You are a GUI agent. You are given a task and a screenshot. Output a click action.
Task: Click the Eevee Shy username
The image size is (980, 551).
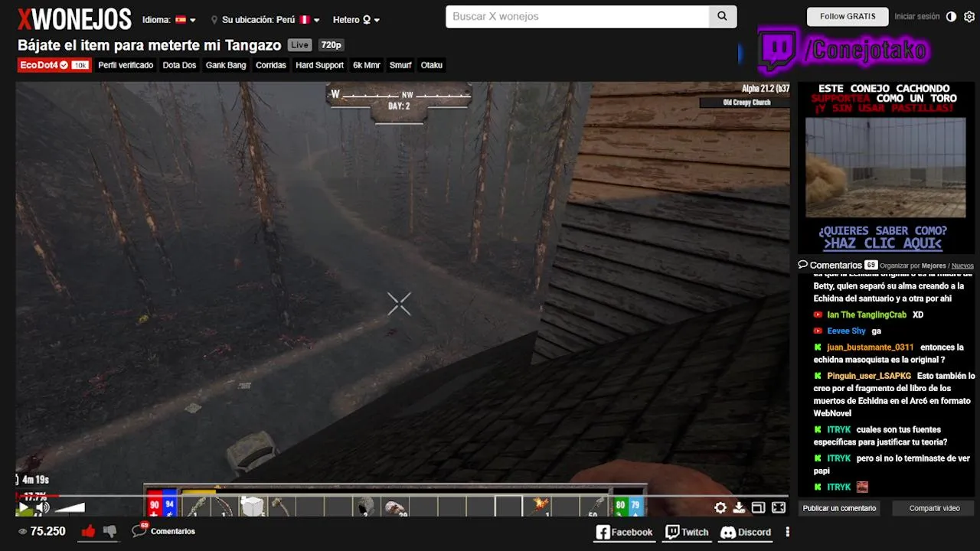pos(846,331)
